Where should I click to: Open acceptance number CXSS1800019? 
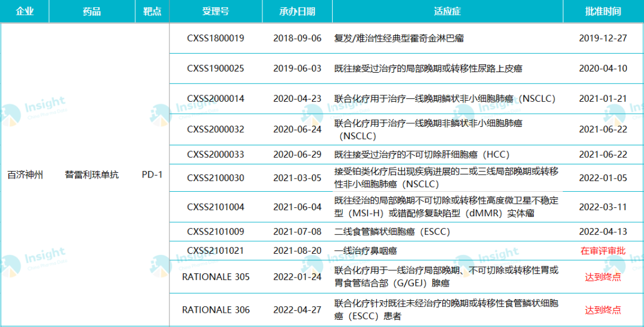[215, 38]
